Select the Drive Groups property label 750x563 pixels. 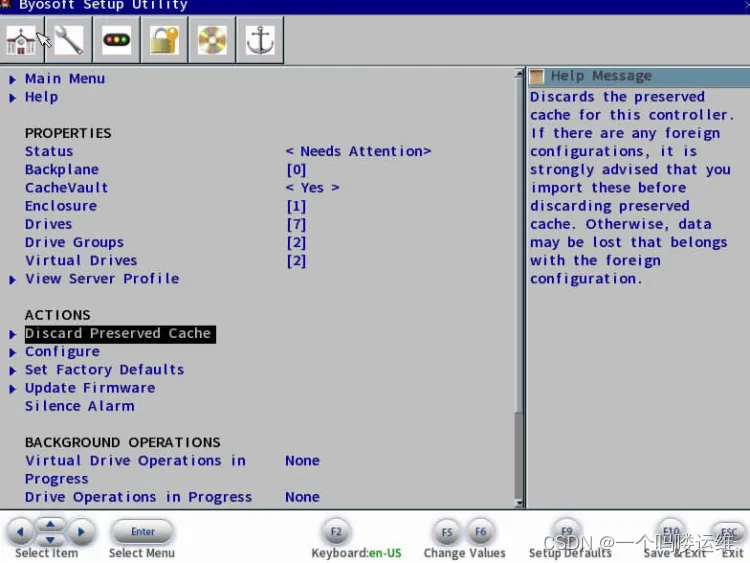[74, 242]
